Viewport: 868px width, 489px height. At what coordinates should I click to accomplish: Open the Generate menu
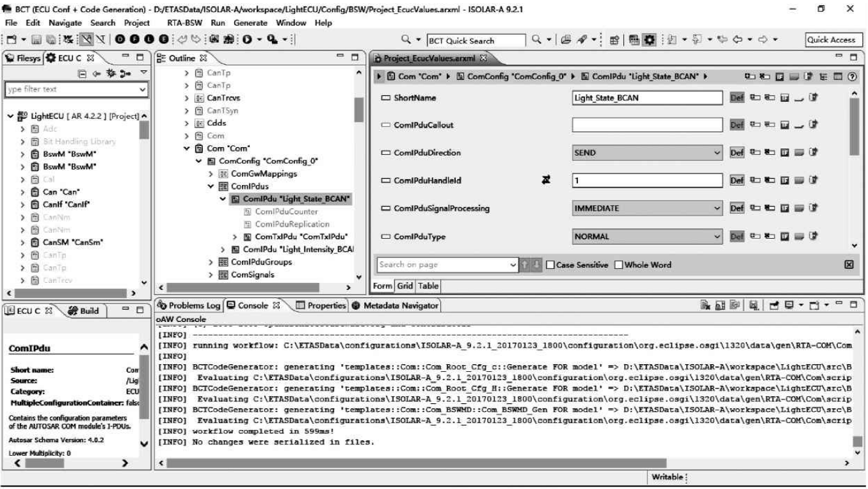click(250, 22)
